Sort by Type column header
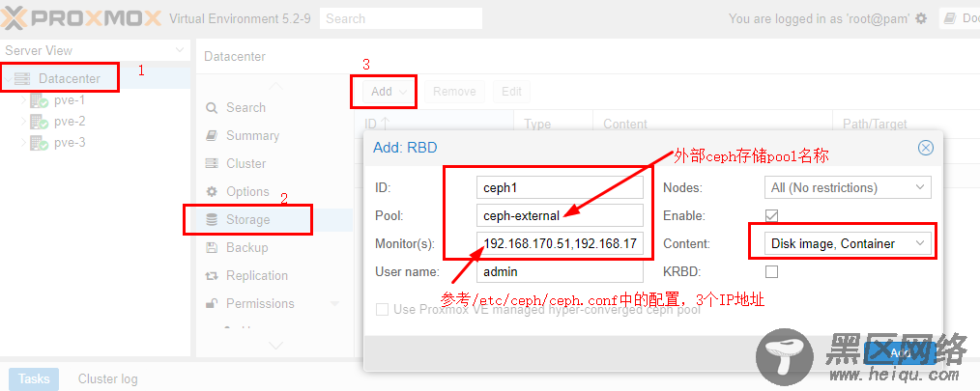Viewport: 980px width, 391px height. 553,125
